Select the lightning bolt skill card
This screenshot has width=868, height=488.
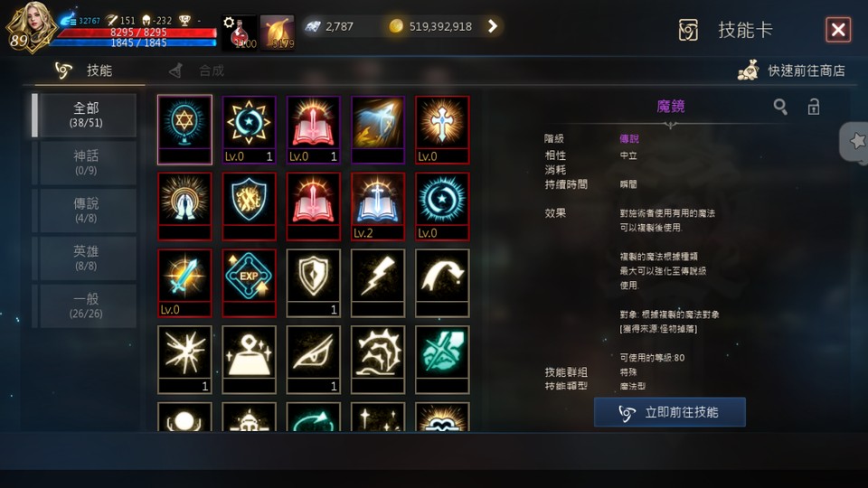pyautogui.click(x=378, y=283)
